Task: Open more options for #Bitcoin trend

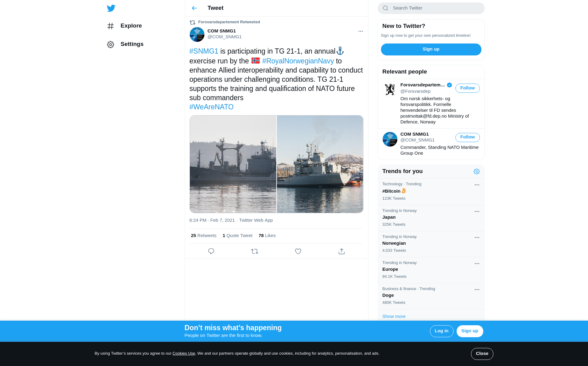Action: (477, 185)
